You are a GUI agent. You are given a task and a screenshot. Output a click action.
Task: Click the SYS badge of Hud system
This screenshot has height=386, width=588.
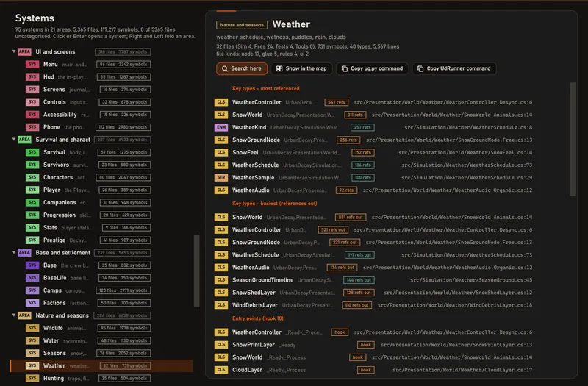click(32, 77)
